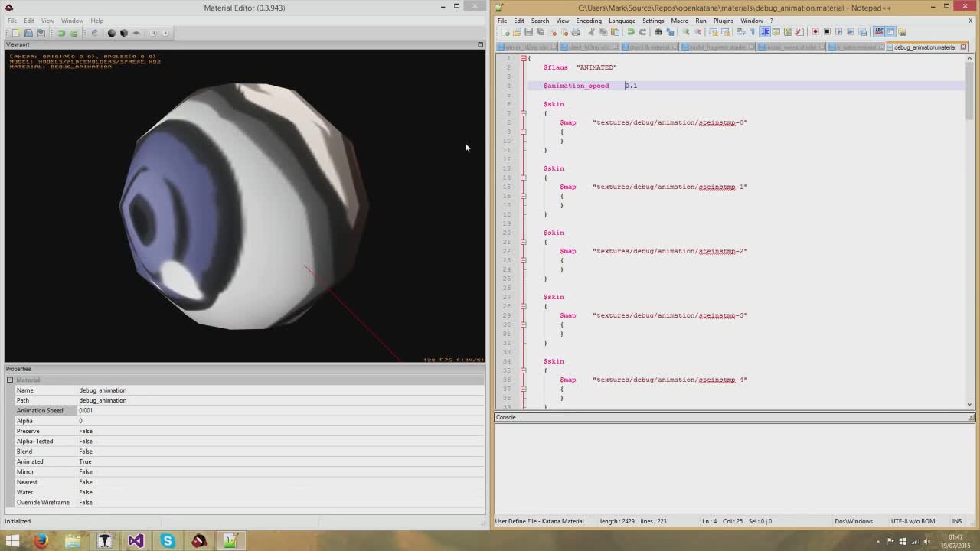Image resolution: width=980 pixels, height=551 pixels.
Task: Switch to the s_water.material tab
Action: pos(857,47)
